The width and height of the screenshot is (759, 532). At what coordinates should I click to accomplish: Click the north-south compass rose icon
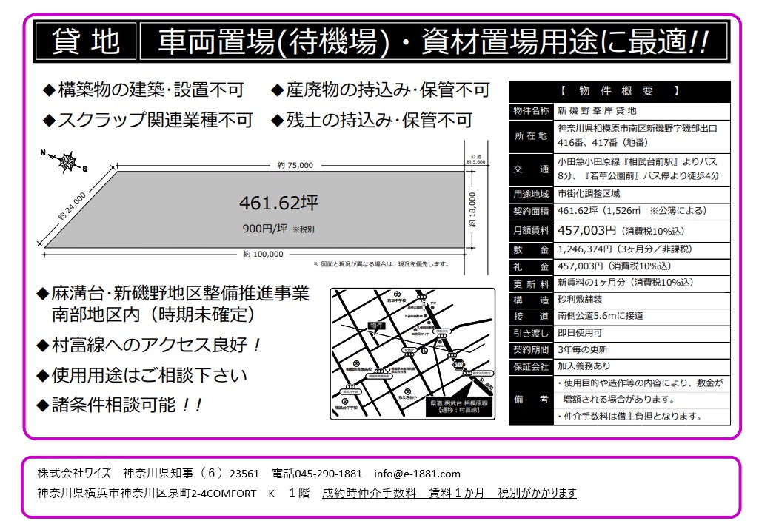67,161
